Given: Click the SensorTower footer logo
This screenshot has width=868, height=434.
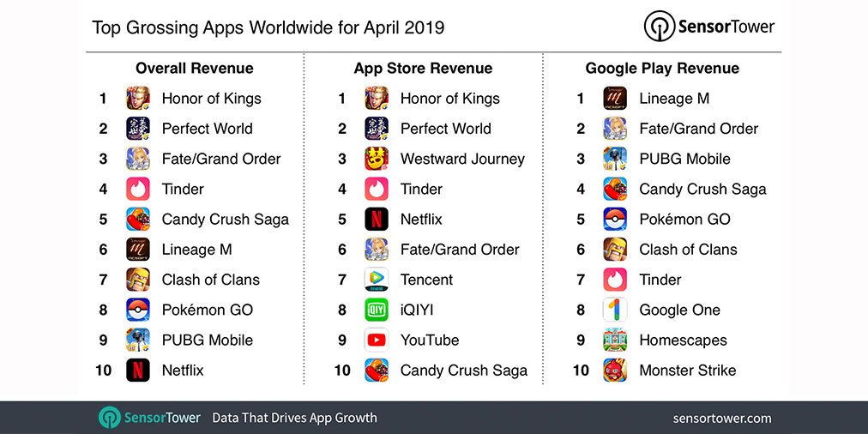Looking at the screenshot, I should [x=149, y=418].
